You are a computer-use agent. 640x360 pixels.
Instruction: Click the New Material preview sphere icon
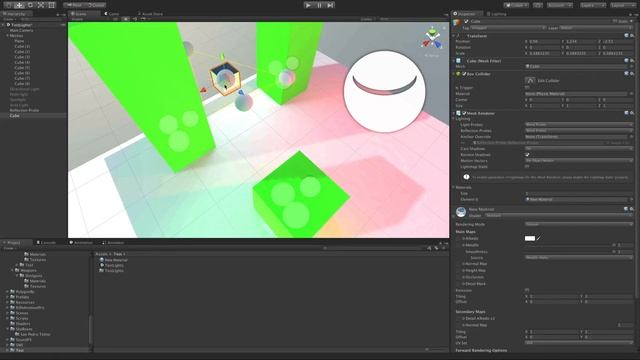pyautogui.click(x=461, y=212)
